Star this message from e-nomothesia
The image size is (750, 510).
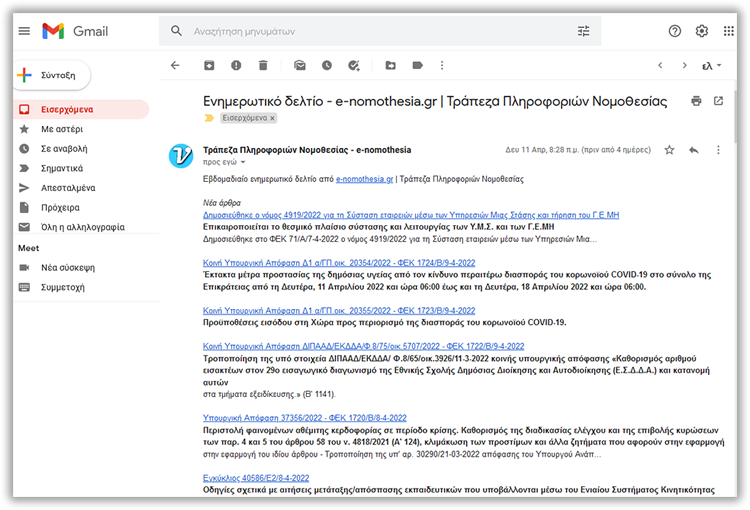pyautogui.click(x=669, y=150)
